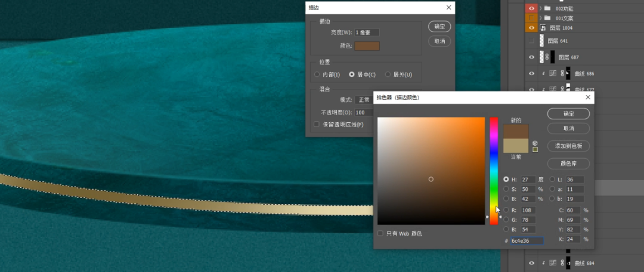Click the 001文案 folder icon
The image size is (644, 272).
[x=547, y=18]
